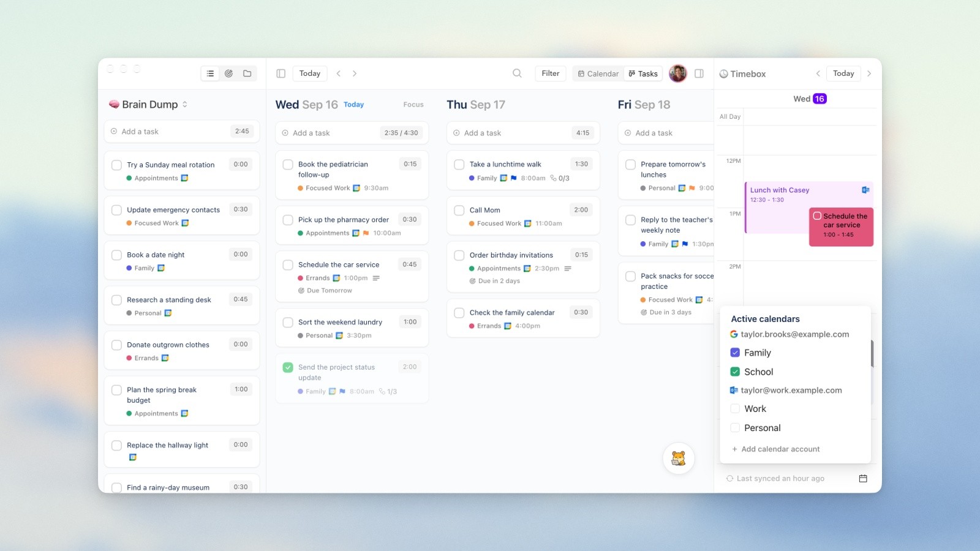Click notes icon on Schedule the car service
The height and width of the screenshot is (551, 980).
coord(376,278)
